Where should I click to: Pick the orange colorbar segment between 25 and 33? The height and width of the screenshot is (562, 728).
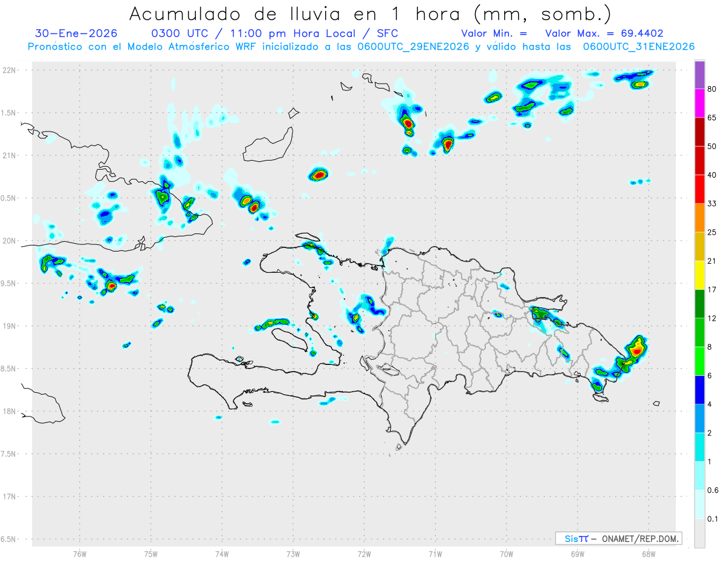pyautogui.click(x=699, y=218)
